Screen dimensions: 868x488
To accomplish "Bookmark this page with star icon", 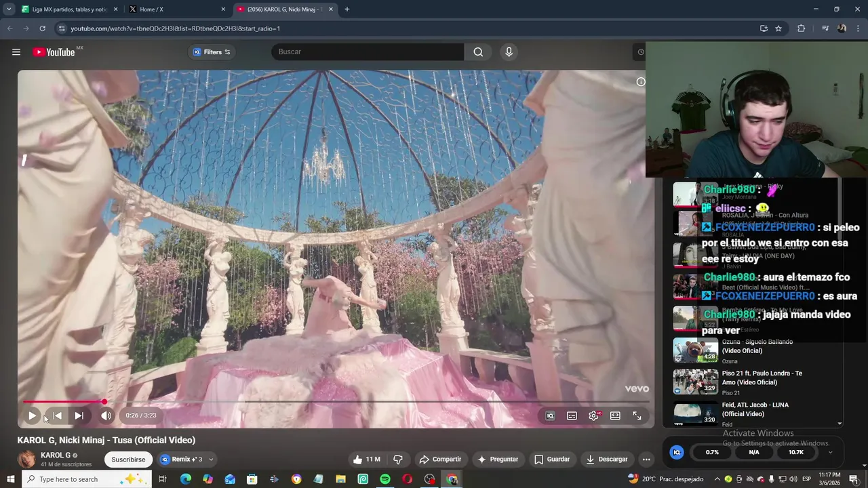I will (778, 28).
